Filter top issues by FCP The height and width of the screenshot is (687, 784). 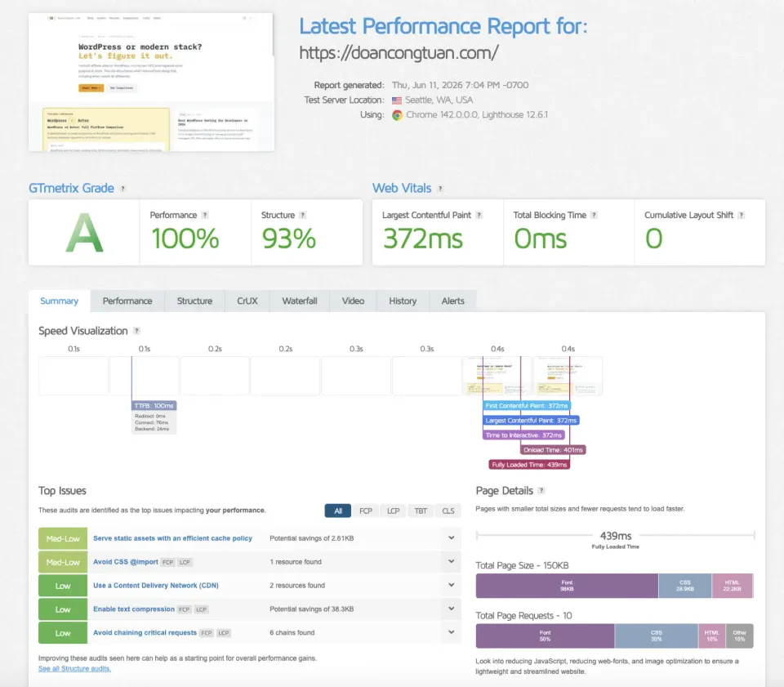tap(366, 511)
